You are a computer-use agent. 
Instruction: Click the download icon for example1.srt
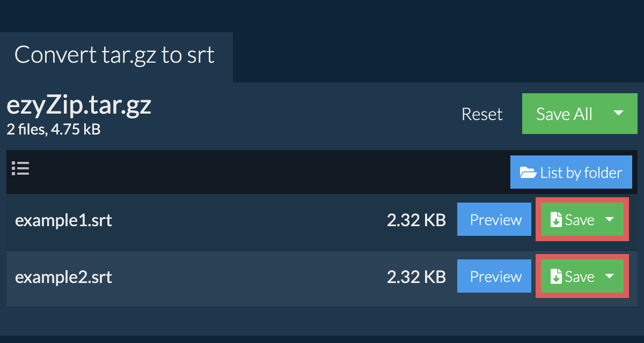556,220
